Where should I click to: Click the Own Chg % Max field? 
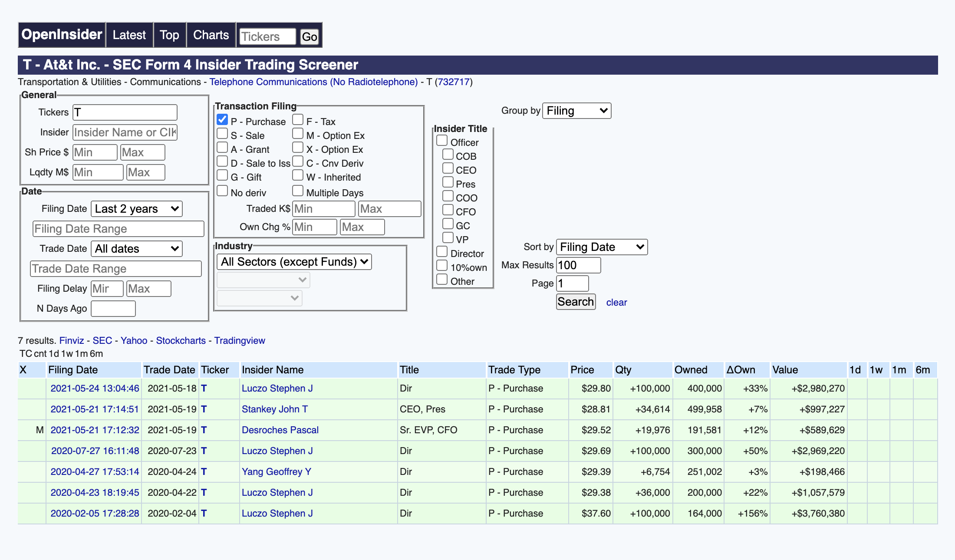(362, 227)
